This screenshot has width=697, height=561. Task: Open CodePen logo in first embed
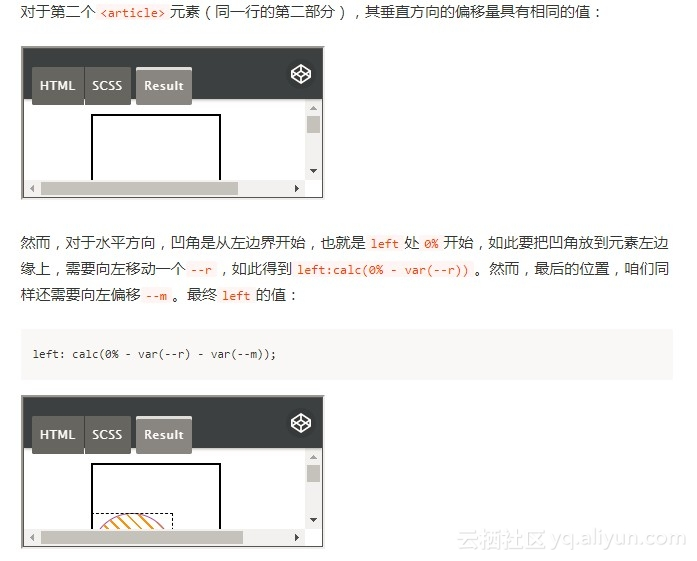(x=301, y=74)
